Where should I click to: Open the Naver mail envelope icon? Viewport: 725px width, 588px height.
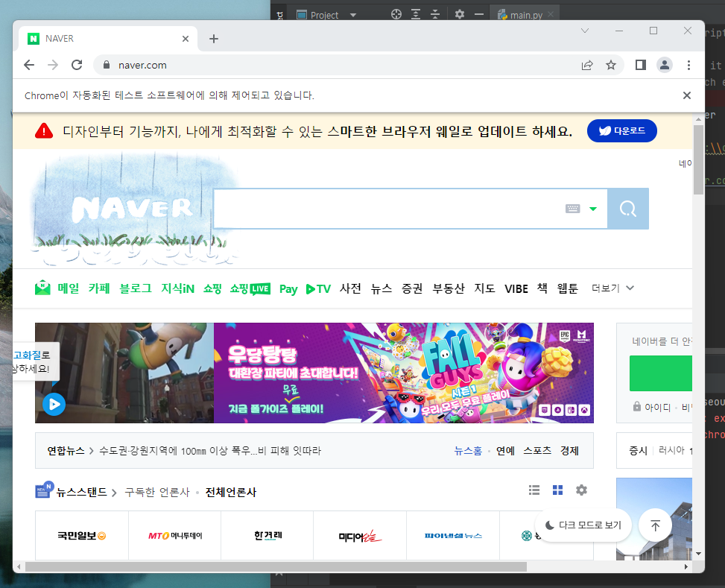click(x=42, y=288)
